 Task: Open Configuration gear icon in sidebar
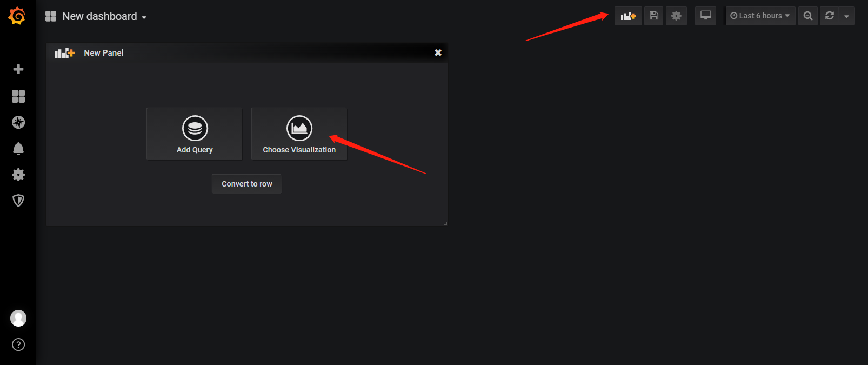[x=18, y=175]
